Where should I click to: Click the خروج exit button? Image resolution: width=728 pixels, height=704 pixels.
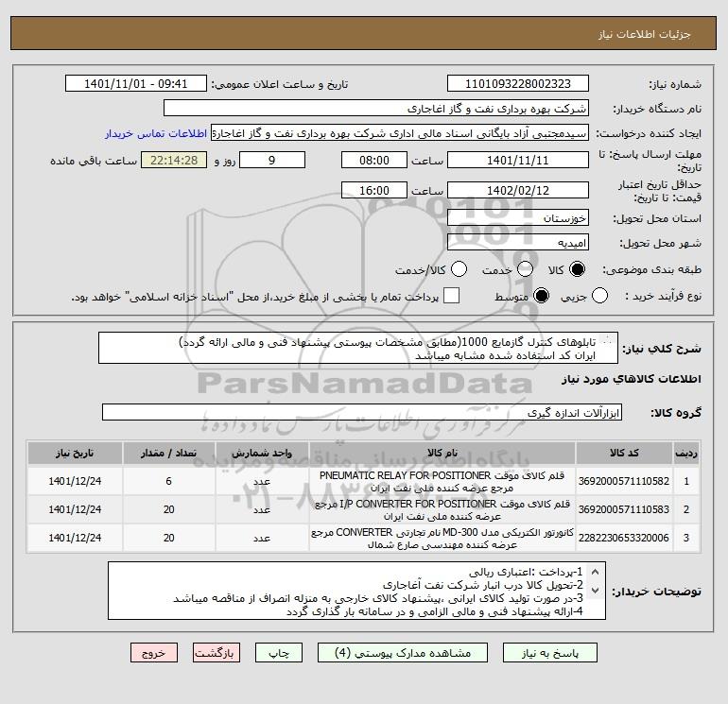click(x=154, y=652)
